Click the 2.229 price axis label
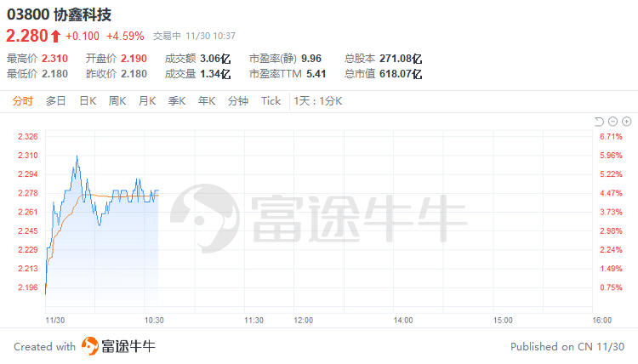This screenshot has width=638, height=364. coord(28,250)
